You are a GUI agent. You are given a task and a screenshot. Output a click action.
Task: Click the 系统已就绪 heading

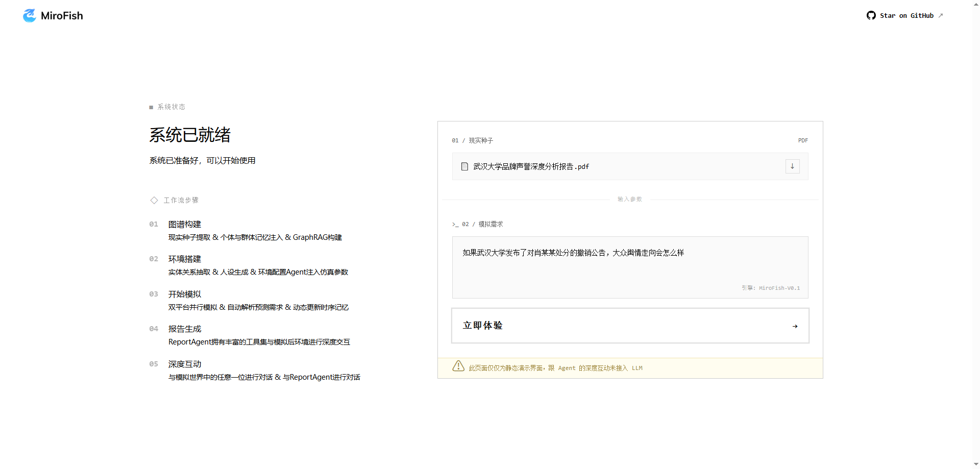(190, 135)
